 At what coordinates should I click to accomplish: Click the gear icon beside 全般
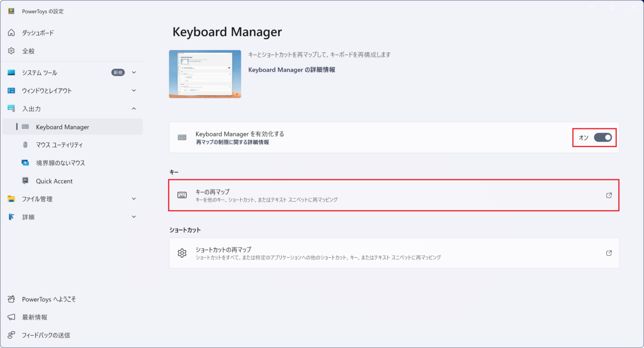[x=11, y=51]
